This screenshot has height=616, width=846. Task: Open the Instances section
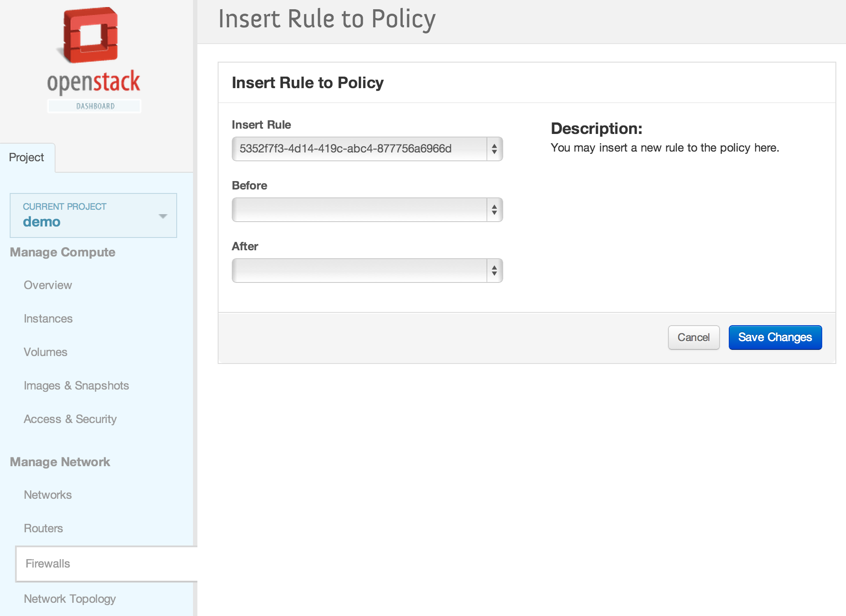pyautogui.click(x=48, y=319)
